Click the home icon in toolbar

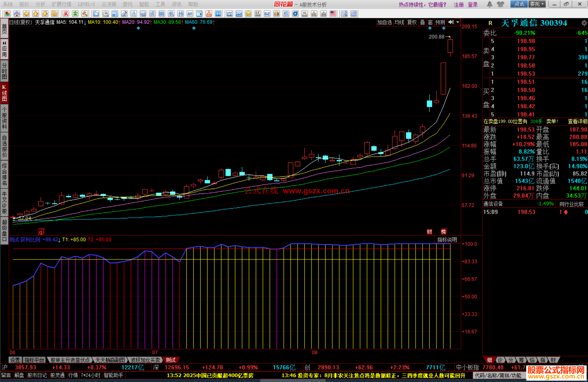[17, 14]
